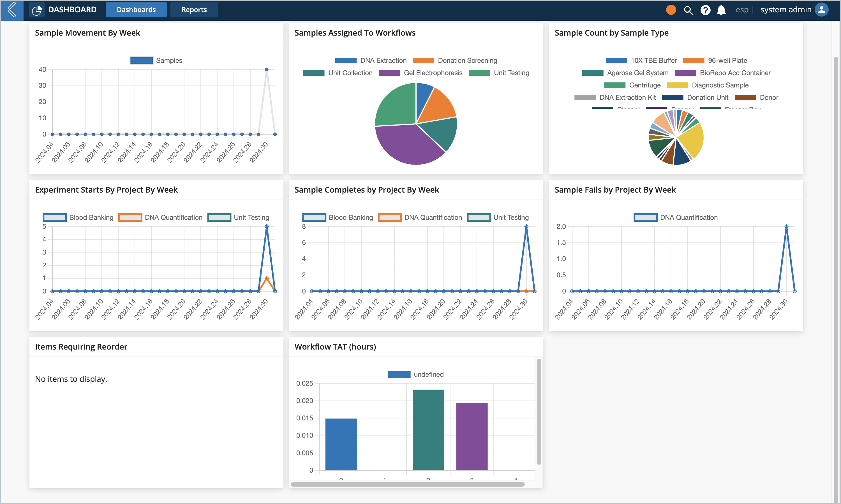The image size is (841, 504).
Task: Toggle Blood Banking legend in Experiment Starts
Action: [78, 218]
